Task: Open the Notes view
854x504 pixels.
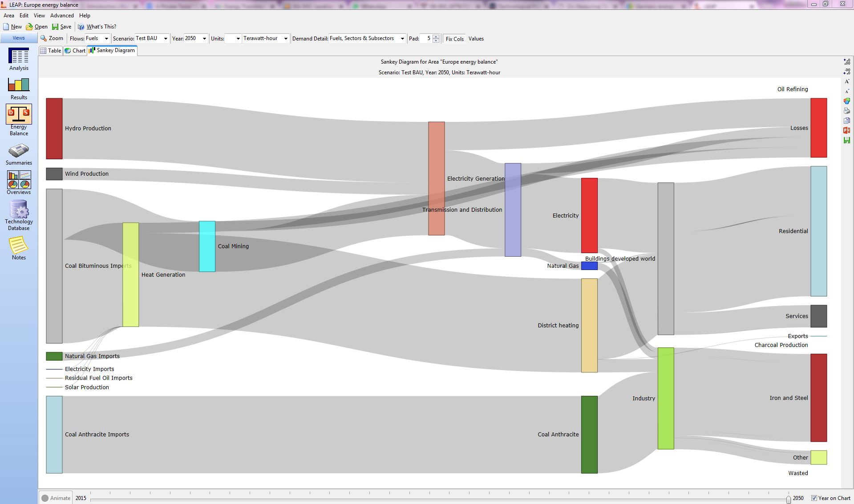Action: 19,248
